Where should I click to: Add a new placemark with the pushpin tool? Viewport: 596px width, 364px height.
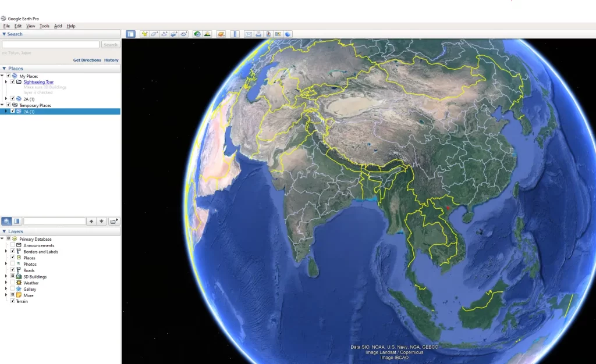tap(144, 34)
